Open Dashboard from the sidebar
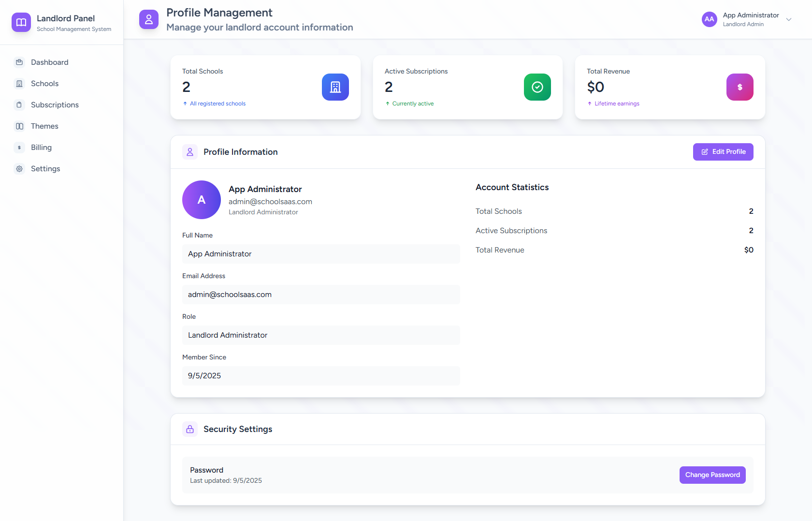 (x=49, y=62)
